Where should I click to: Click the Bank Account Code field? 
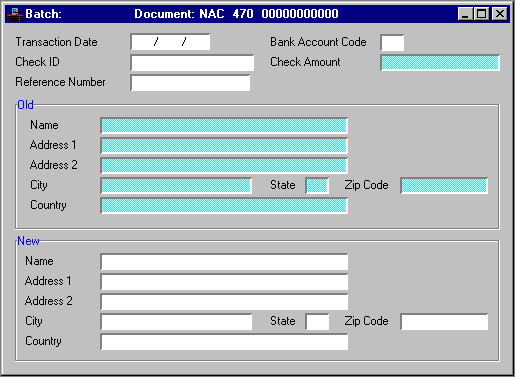point(392,43)
